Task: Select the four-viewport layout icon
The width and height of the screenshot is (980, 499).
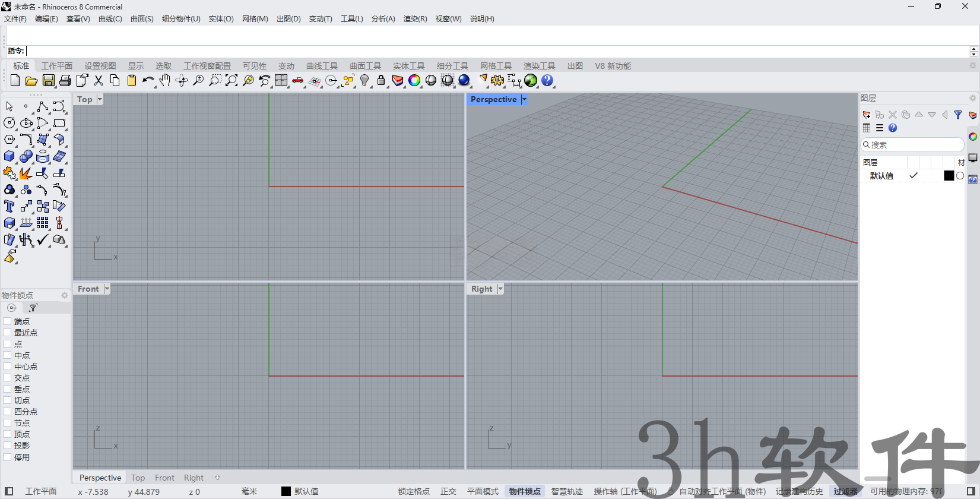Action: [281, 80]
